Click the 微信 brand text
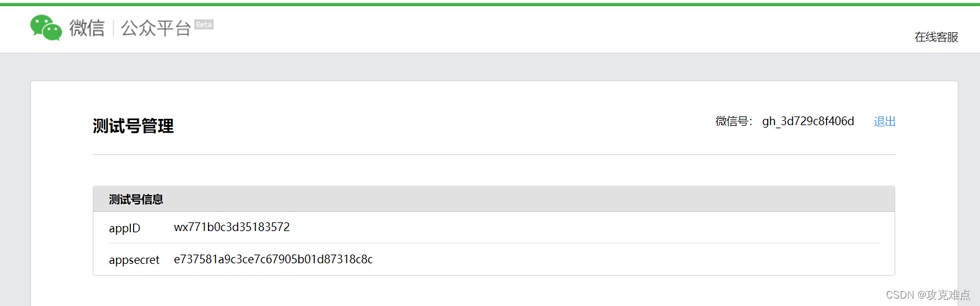 pyautogui.click(x=87, y=28)
